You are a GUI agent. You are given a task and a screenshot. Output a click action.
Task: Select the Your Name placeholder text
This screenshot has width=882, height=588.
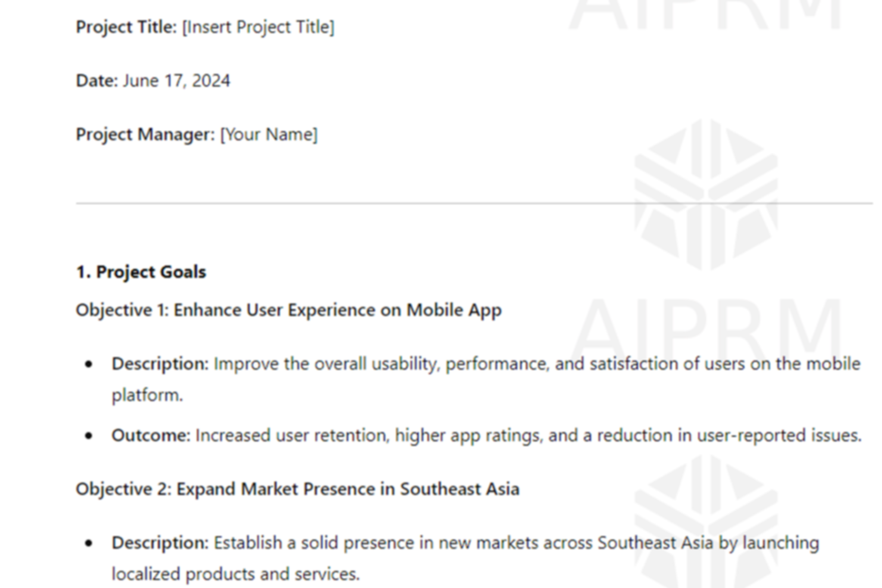pos(269,134)
